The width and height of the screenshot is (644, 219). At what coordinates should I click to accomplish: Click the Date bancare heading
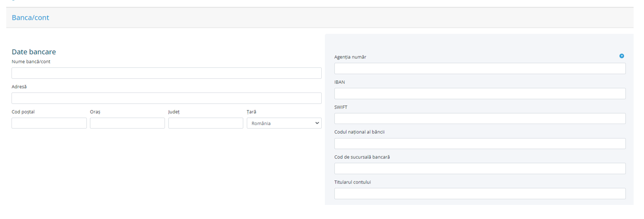click(34, 52)
